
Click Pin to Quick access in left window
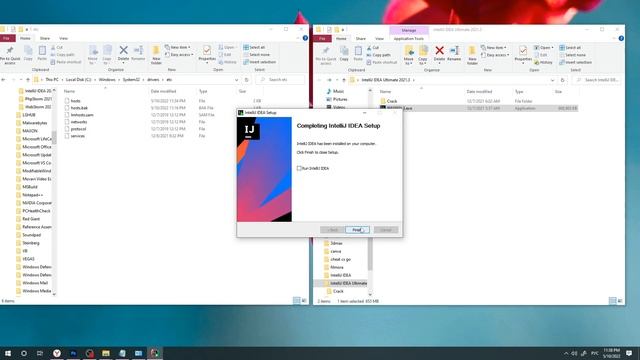10,55
